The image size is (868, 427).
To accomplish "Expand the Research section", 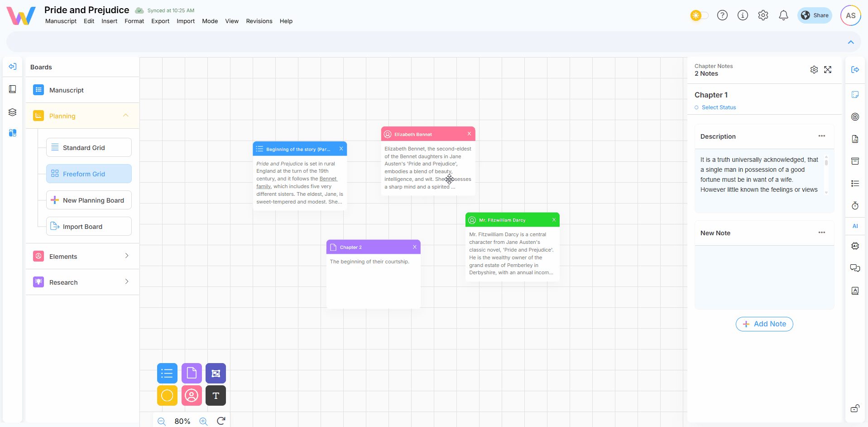I will pos(127,282).
